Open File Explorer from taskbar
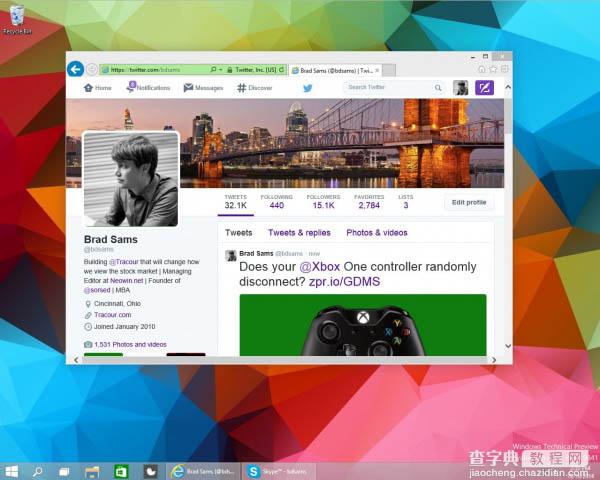600x480 pixels. point(92,472)
